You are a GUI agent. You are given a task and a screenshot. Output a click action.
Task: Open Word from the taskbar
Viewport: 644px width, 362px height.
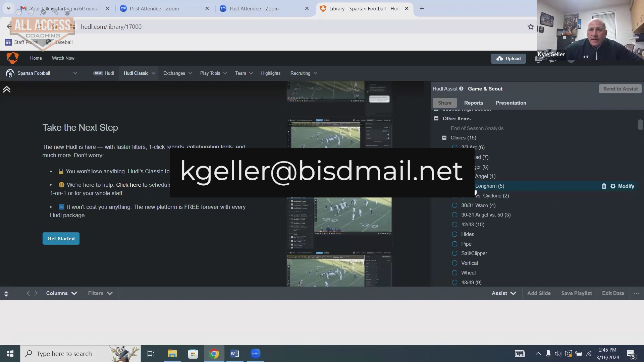click(235, 354)
